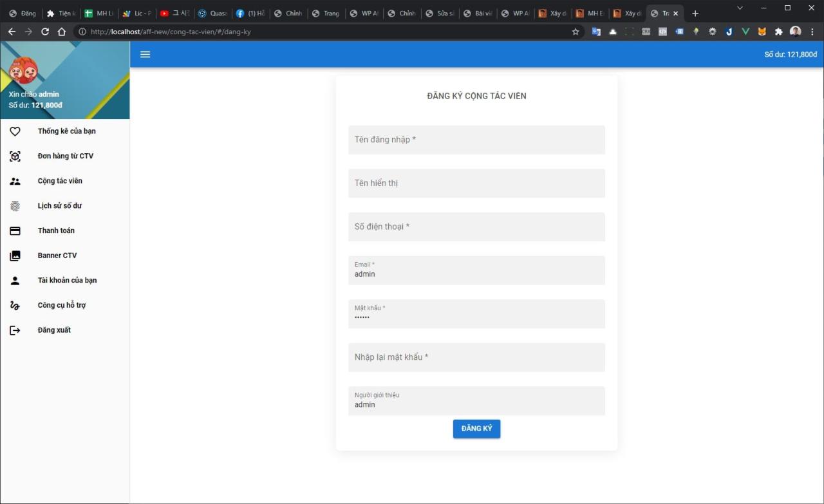The height and width of the screenshot is (504, 824).
Task: Select the heart icon beside Thống kê của bạn
Action: [15, 131]
